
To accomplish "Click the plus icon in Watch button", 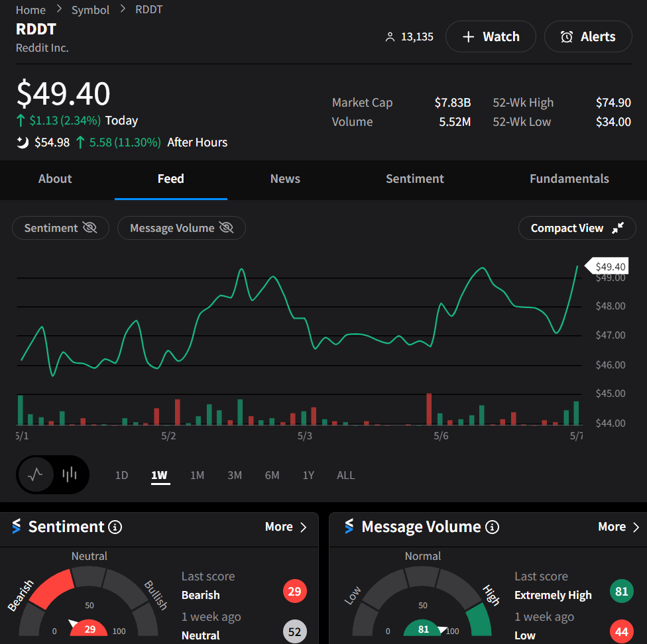I will [x=468, y=37].
